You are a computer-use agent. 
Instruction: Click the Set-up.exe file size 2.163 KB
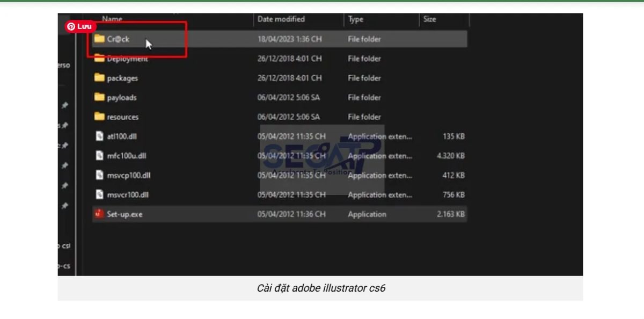point(450,214)
